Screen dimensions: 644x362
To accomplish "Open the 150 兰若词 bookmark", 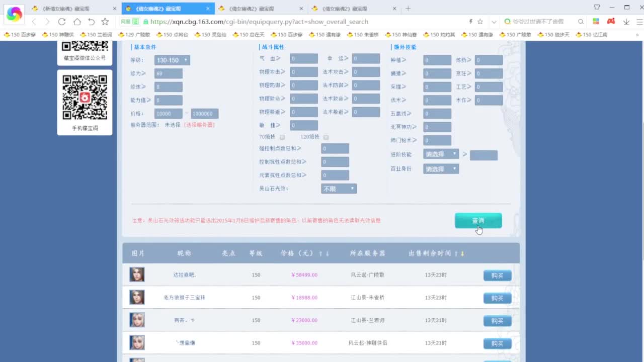I will [96, 35].
